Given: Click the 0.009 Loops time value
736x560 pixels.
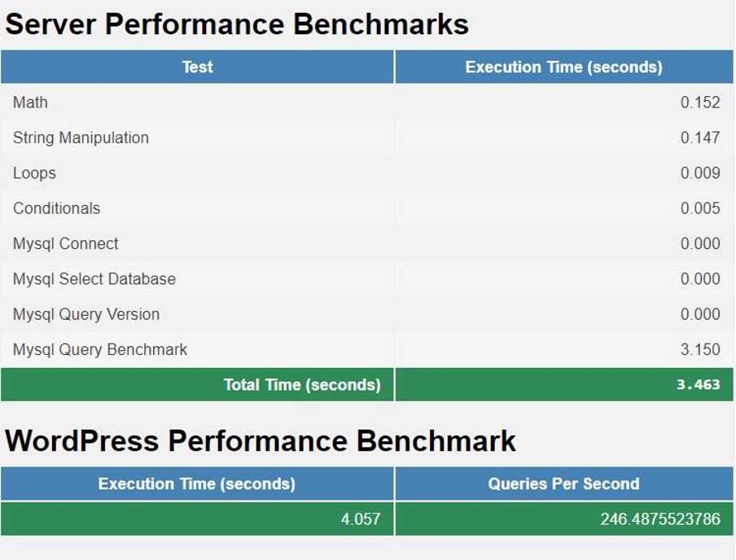Looking at the screenshot, I should (x=700, y=173).
